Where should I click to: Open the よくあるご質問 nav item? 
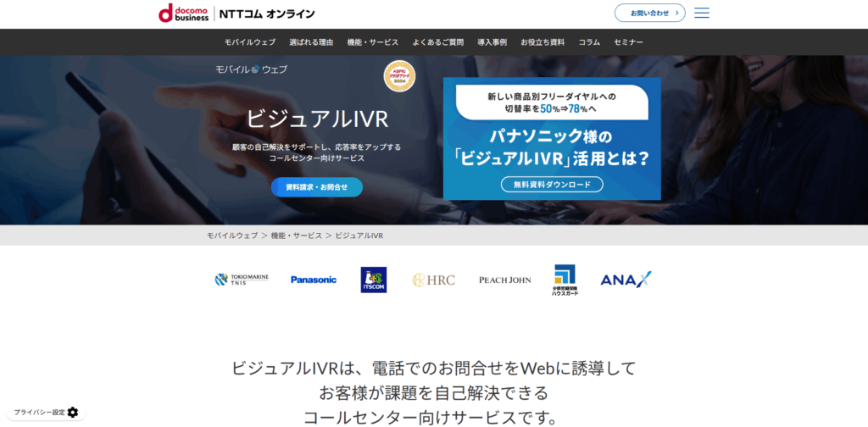click(438, 42)
